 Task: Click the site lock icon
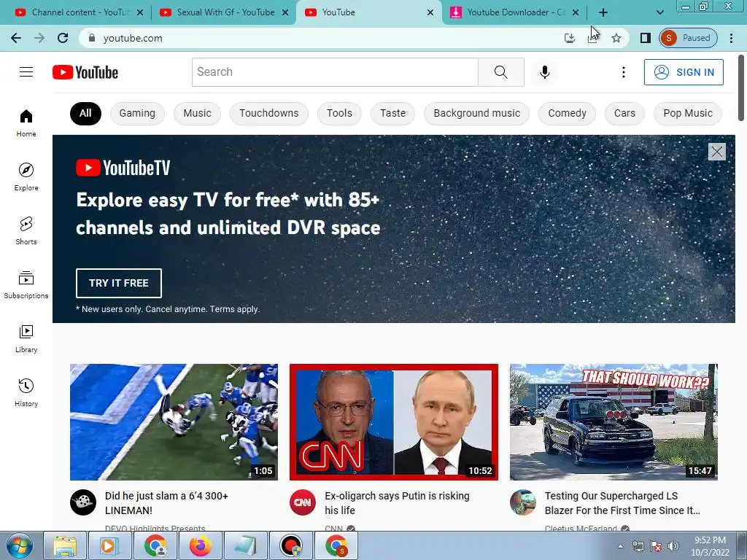[x=92, y=38]
